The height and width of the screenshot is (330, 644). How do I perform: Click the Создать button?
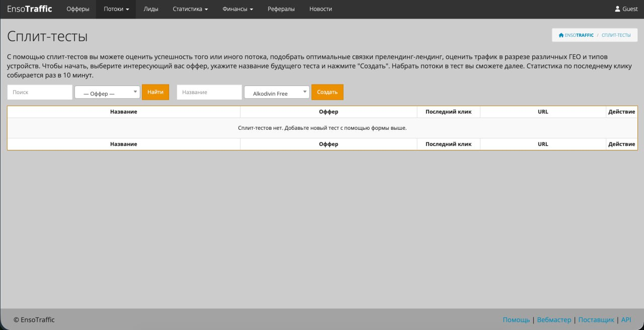tap(327, 92)
